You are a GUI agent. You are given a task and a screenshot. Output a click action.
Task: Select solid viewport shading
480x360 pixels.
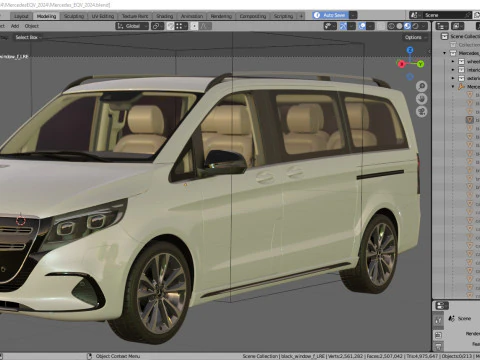click(399, 26)
